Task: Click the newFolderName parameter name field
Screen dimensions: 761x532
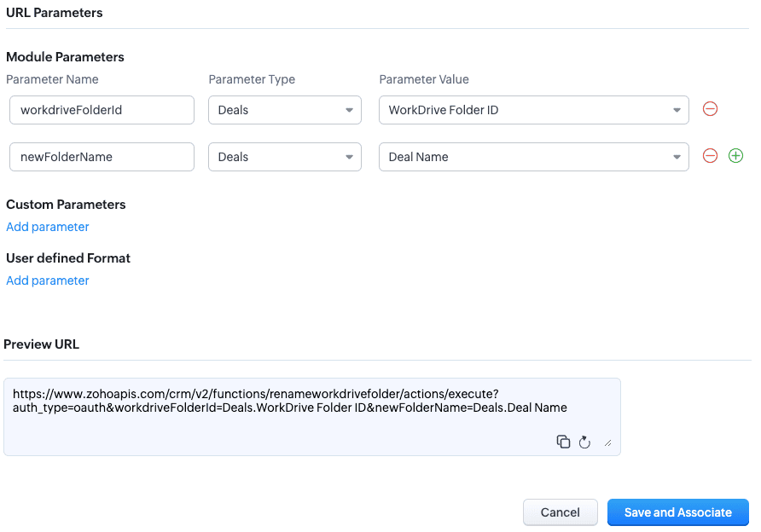Action: pyautogui.click(x=102, y=157)
